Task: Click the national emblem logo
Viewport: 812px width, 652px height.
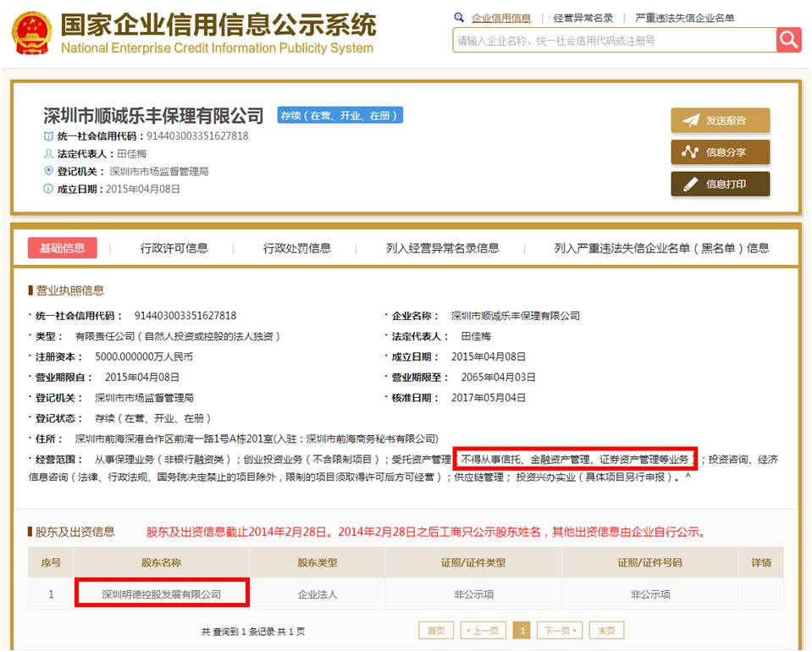Action: pos(30,34)
